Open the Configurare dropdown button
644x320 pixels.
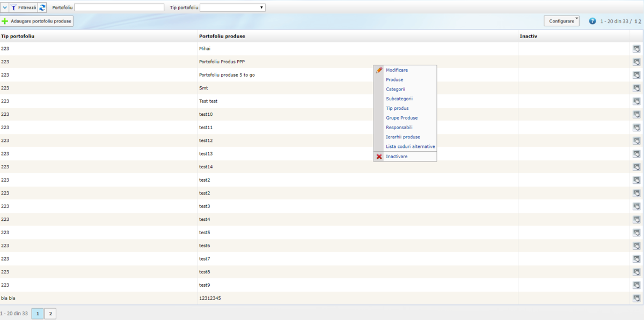(561, 21)
